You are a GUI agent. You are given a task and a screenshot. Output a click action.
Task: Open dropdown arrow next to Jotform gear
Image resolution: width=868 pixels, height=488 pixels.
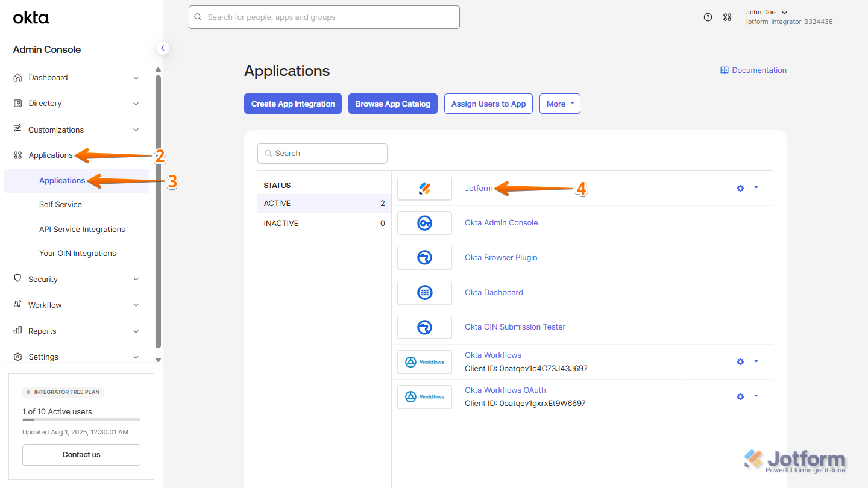(756, 188)
